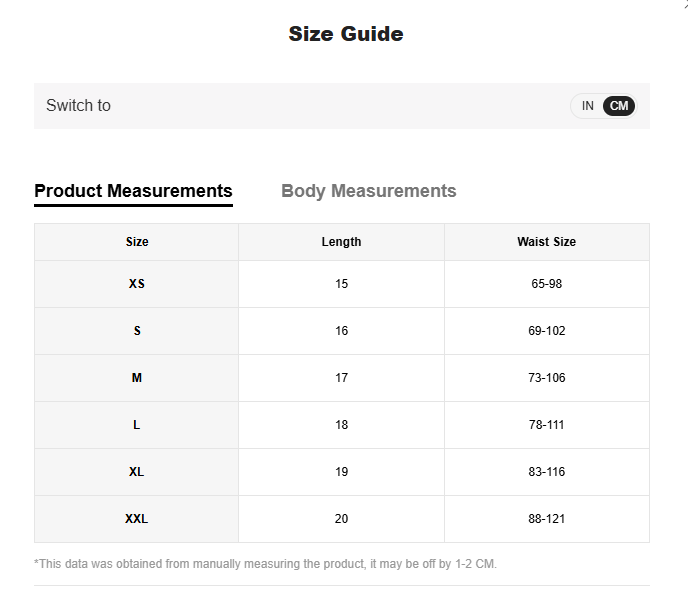Select the XXL size row label
The image size is (688, 595).
tap(137, 519)
